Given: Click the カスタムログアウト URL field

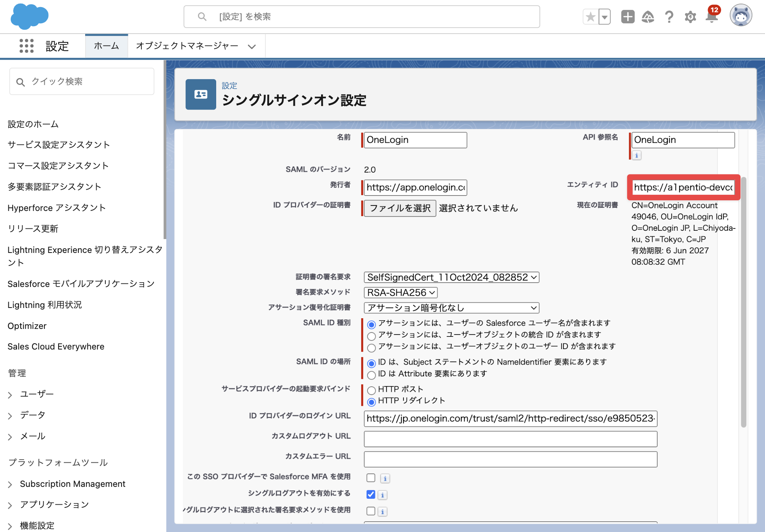Looking at the screenshot, I should (x=510, y=439).
